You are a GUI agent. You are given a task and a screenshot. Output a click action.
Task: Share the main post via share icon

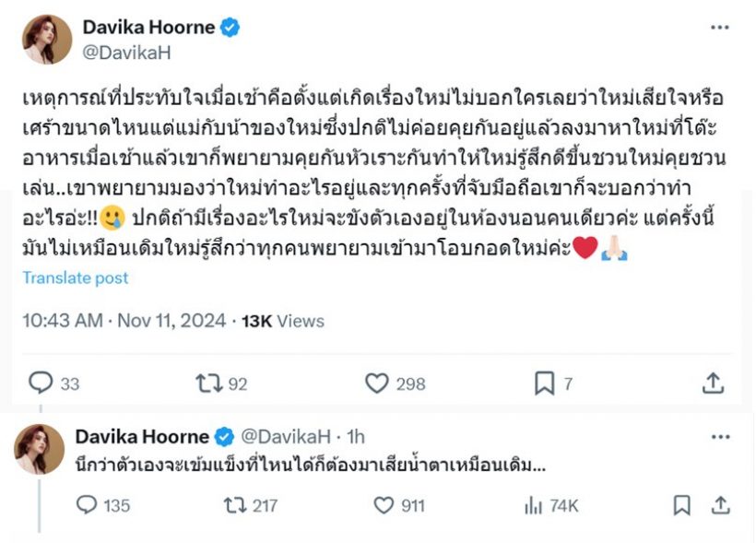(712, 383)
